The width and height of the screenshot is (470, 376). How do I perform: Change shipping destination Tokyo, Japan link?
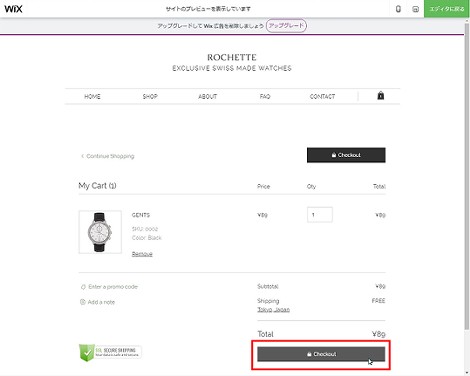click(x=273, y=310)
